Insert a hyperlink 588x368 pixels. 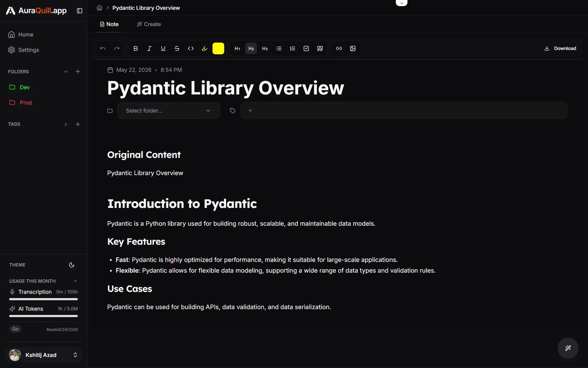[339, 48]
